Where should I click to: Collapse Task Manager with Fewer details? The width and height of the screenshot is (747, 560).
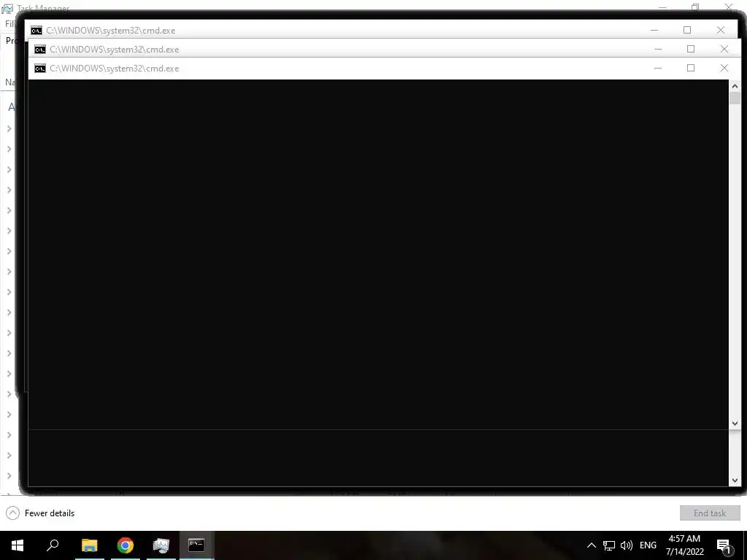pos(41,513)
